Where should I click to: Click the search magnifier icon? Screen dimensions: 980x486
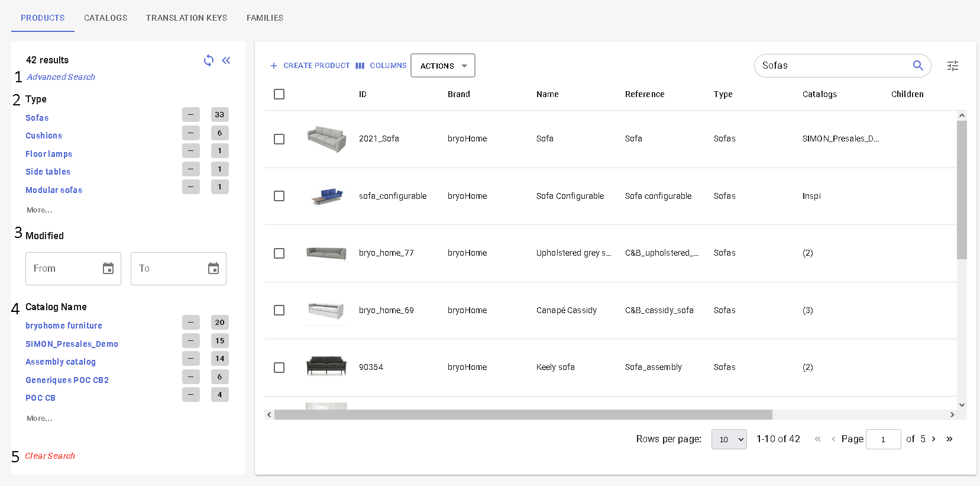coord(918,66)
